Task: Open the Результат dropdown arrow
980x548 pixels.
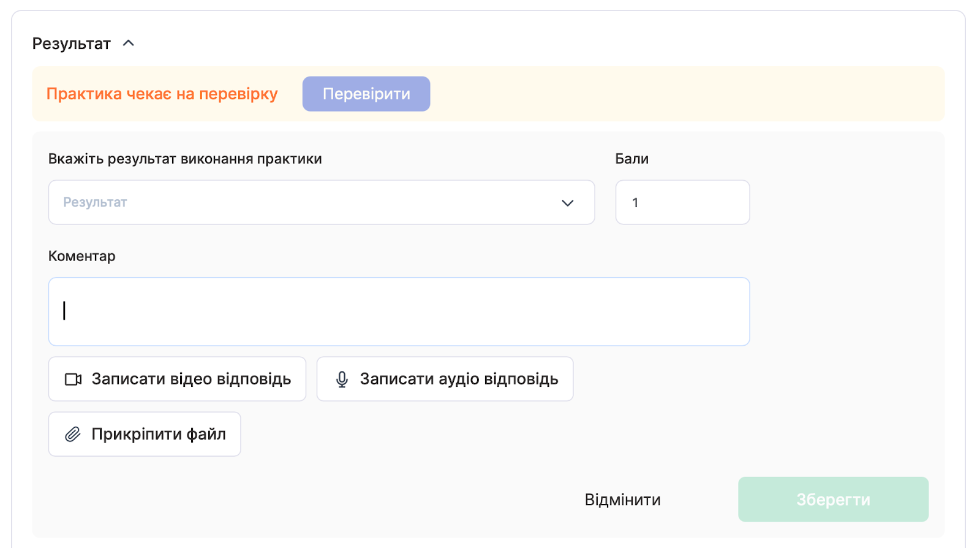Action: click(568, 203)
